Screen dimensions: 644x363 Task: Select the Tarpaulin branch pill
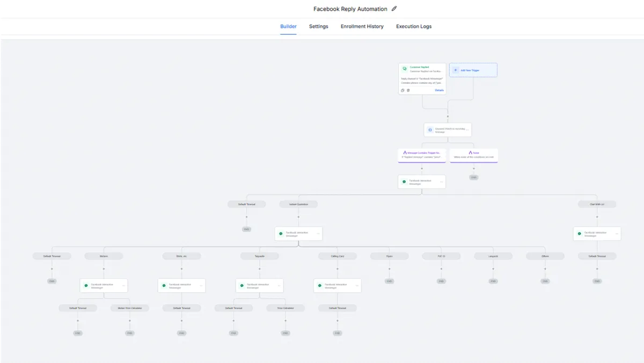(260, 256)
